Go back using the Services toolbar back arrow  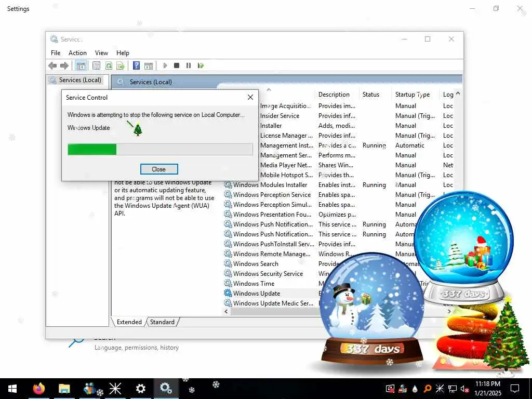pyautogui.click(x=52, y=65)
